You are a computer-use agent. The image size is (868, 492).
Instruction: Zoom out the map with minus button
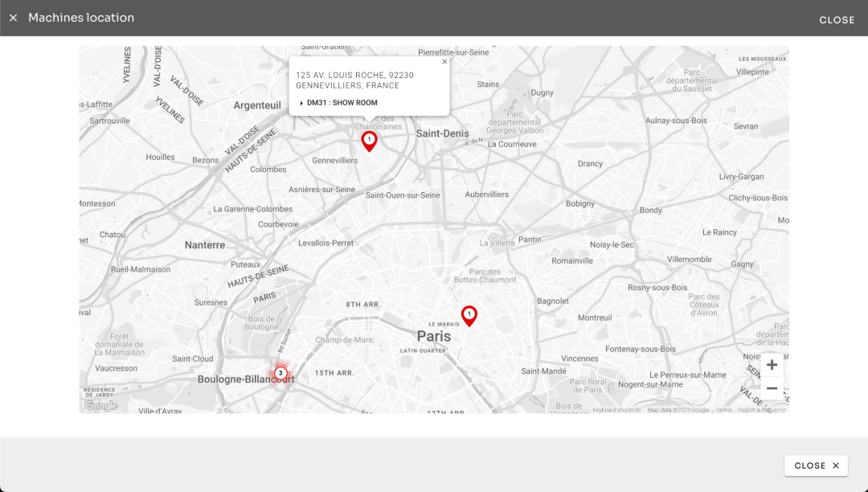click(x=772, y=388)
